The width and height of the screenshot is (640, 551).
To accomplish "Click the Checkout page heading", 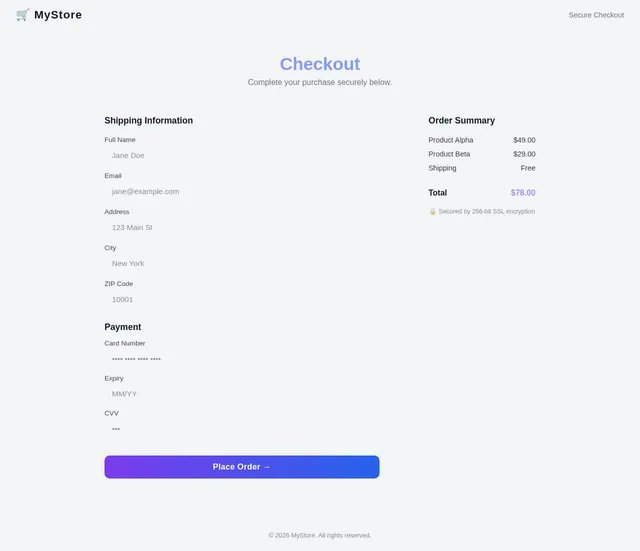I will [320, 64].
